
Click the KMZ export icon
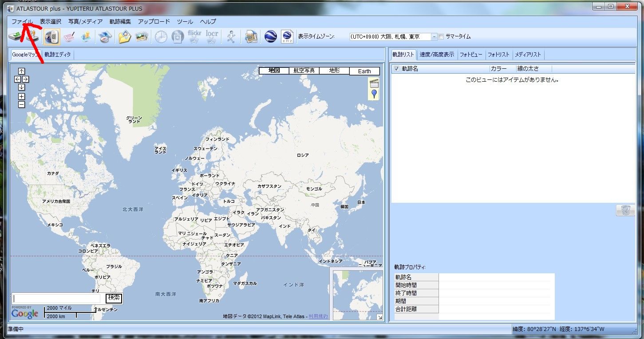(x=287, y=37)
